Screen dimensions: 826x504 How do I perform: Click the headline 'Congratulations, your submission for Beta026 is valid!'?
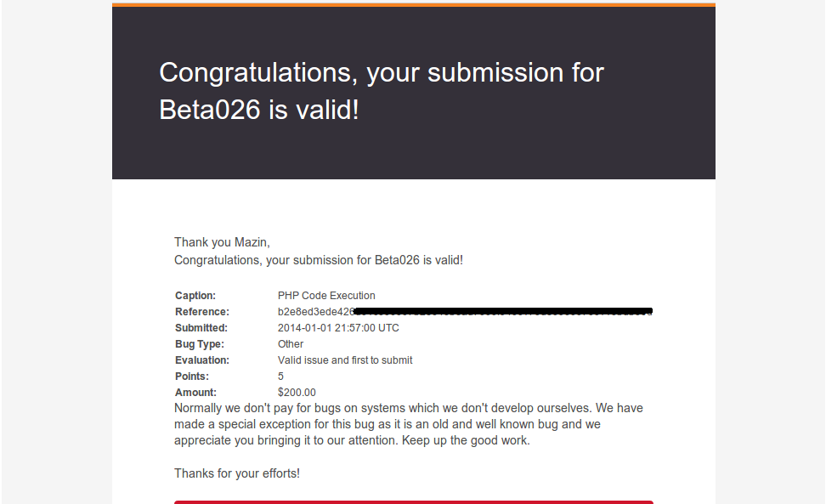[x=382, y=91]
